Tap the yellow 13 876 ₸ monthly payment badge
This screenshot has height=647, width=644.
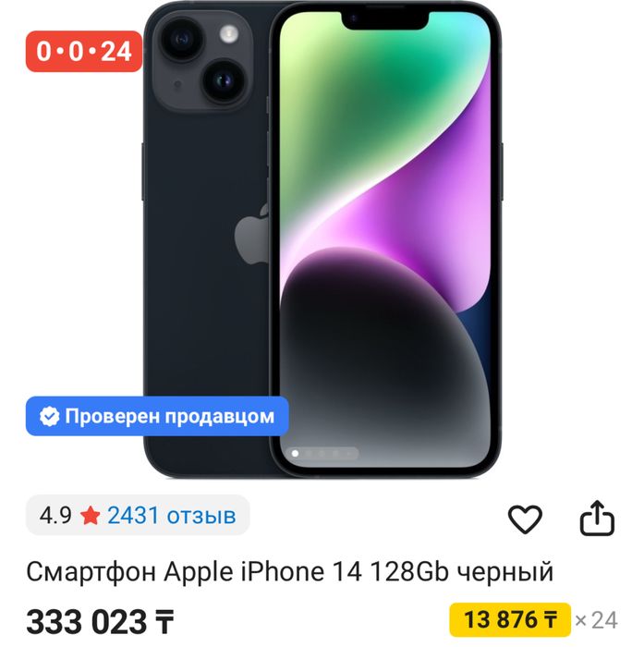(x=510, y=620)
